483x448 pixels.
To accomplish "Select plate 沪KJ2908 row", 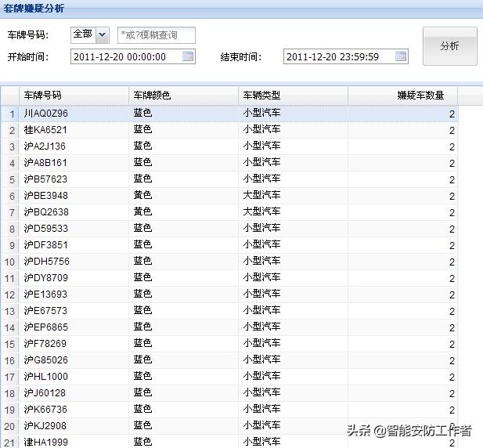I will (229, 426).
